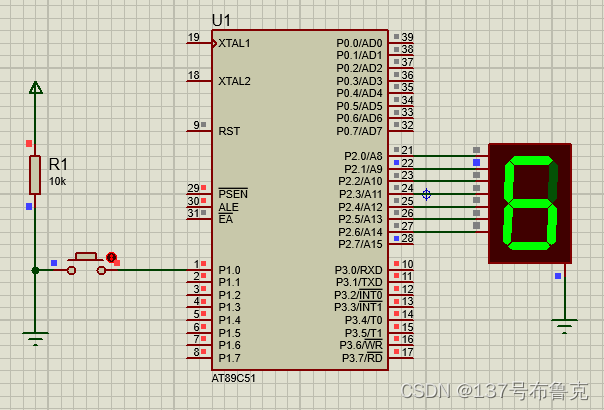Click the P3.3/INT1 pin label
Viewport: 604px width, 410px height.
tap(359, 308)
